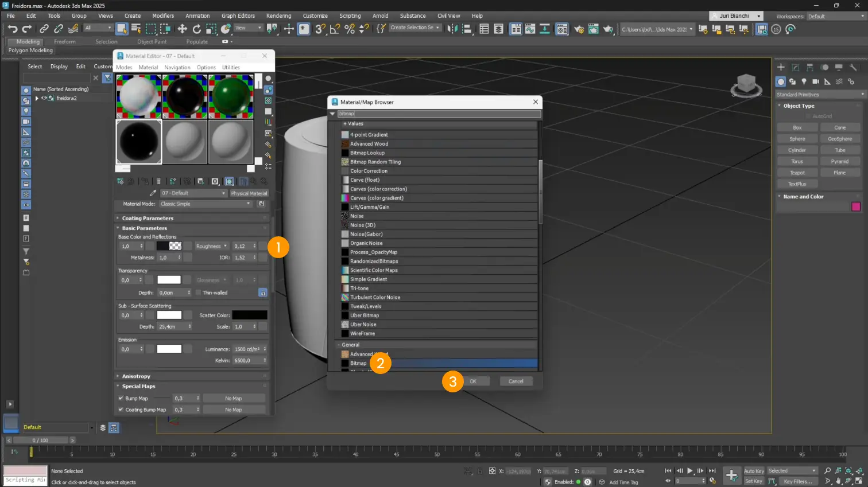Select the Helpers category icon in Create panel

827,82
